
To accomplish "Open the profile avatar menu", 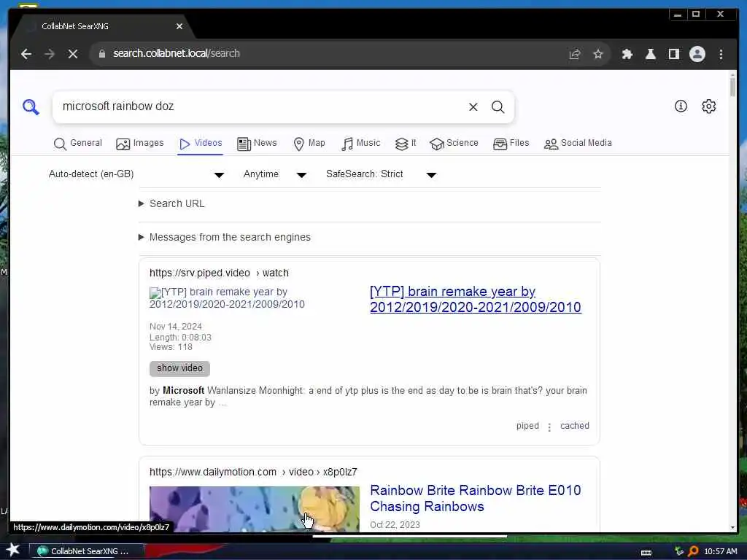I will (x=697, y=54).
